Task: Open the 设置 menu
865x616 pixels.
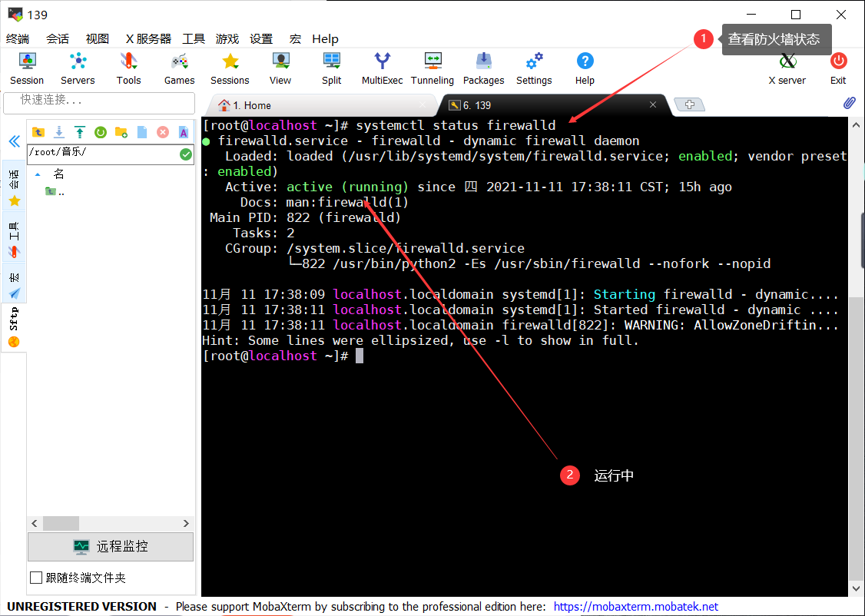Action: coord(262,38)
